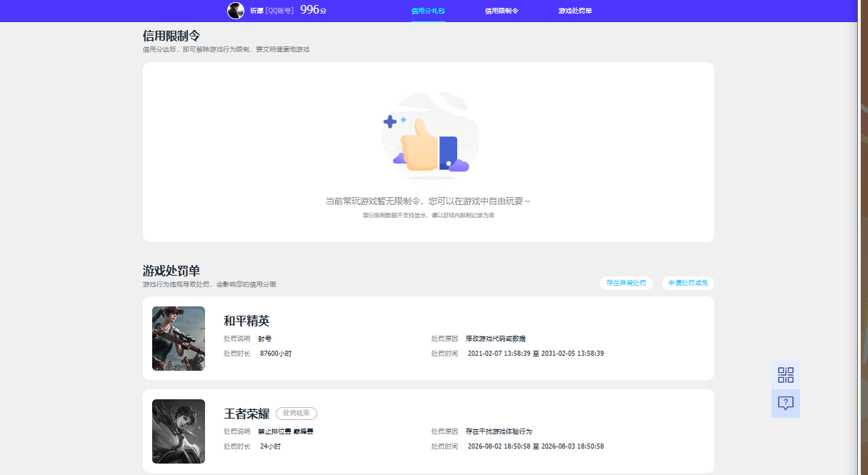Viewport: 868px width, 475px height.
Task: Click the 部分限制数据不支持显示 note text
Action: (428, 215)
